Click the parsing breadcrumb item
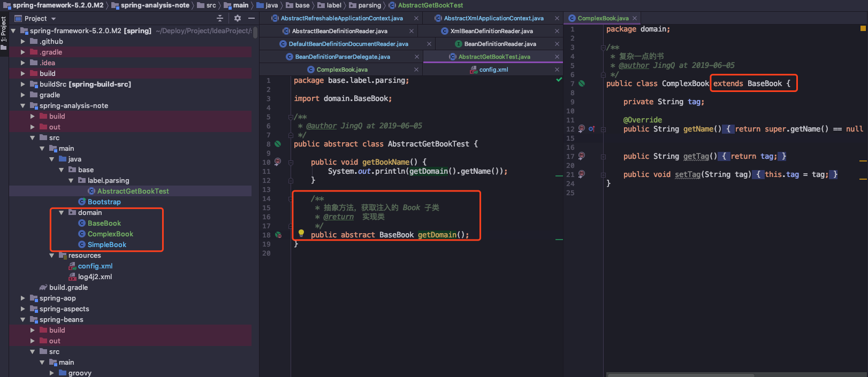This screenshot has height=377, width=868. pos(365,5)
